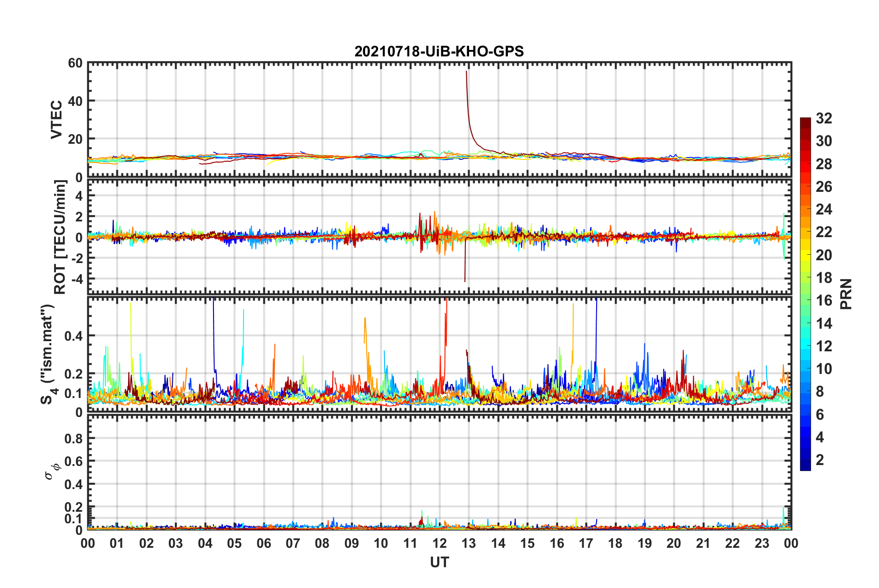
Task: Click the 21 tick on UT axis
Action: click(703, 543)
